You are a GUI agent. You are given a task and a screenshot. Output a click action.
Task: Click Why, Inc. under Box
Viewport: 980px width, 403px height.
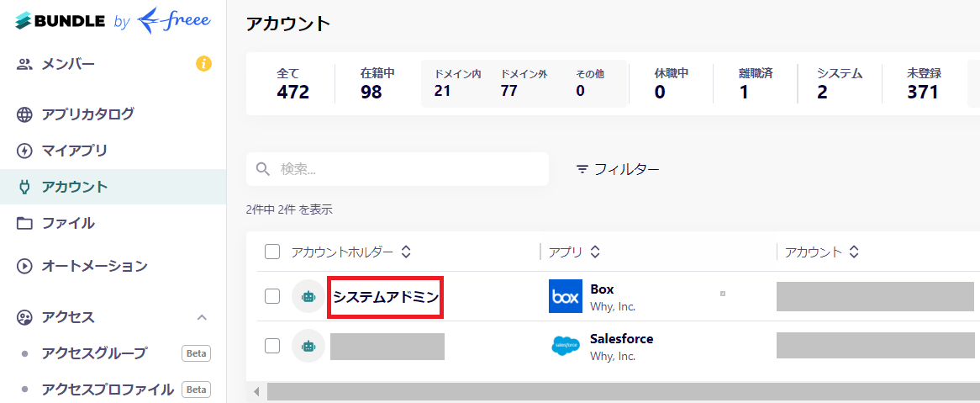click(613, 306)
